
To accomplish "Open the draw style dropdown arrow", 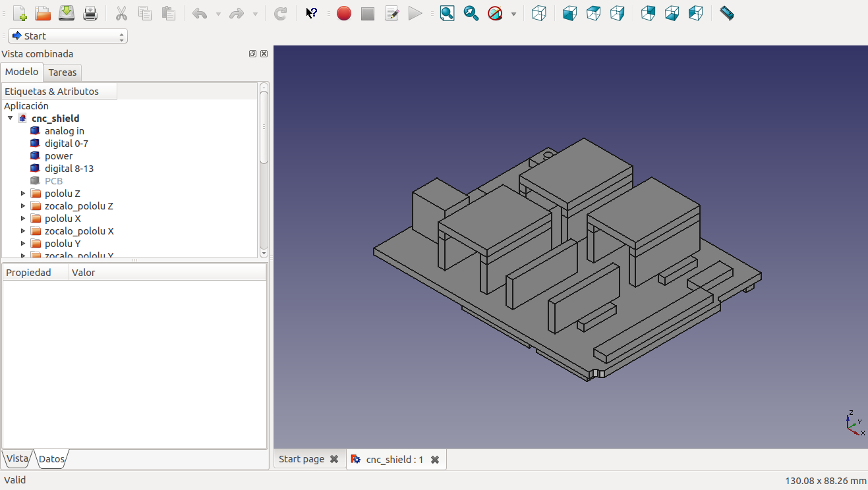I will click(x=513, y=14).
